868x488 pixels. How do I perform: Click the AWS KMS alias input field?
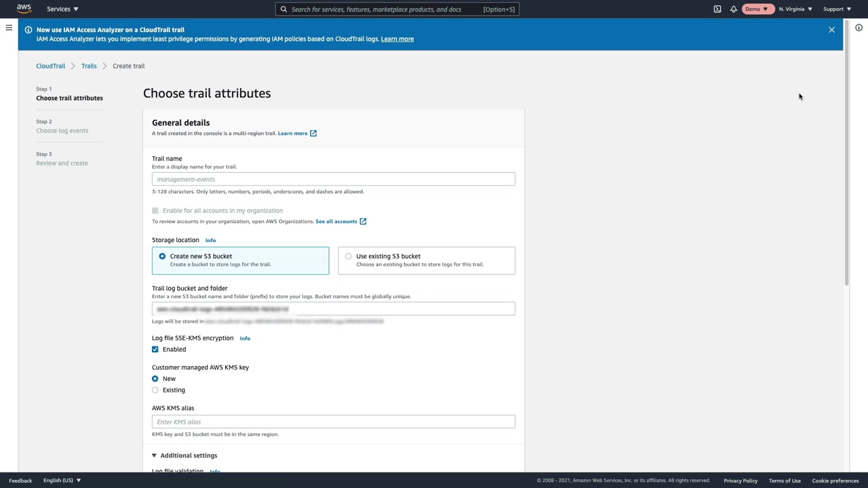pyautogui.click(x=333, y=422)
